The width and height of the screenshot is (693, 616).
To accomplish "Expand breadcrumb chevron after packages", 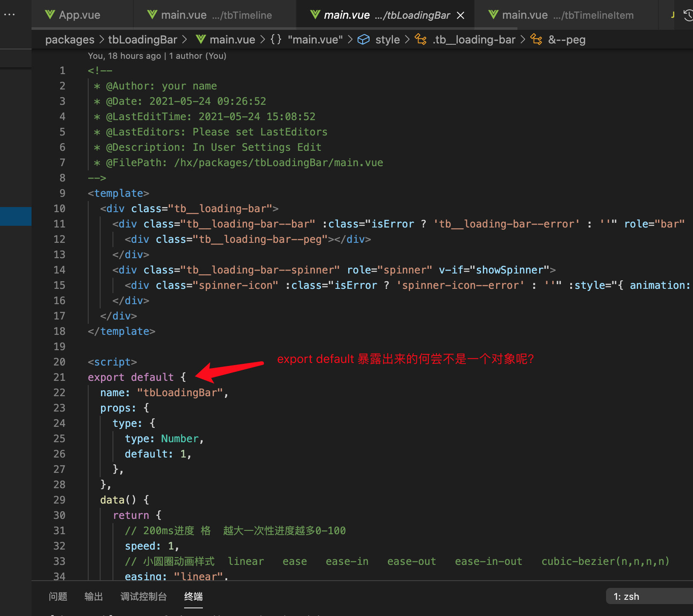I will (x=101, y=40).
